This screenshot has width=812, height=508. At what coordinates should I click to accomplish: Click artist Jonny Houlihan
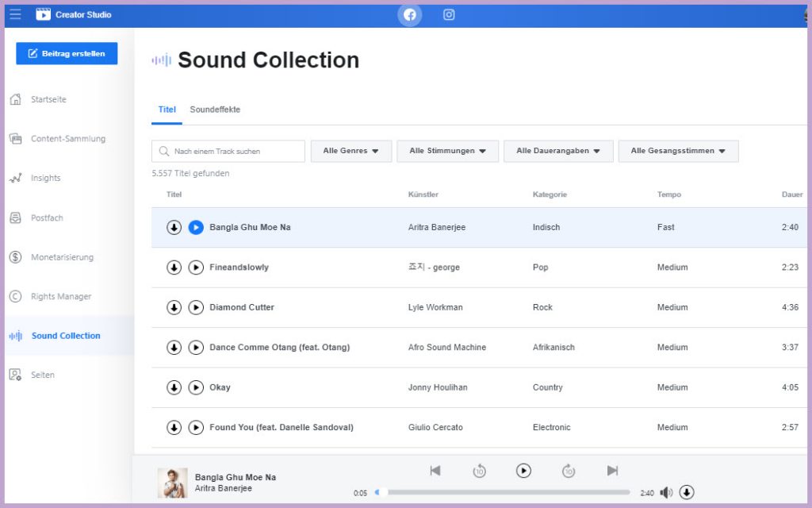(438, 387)
